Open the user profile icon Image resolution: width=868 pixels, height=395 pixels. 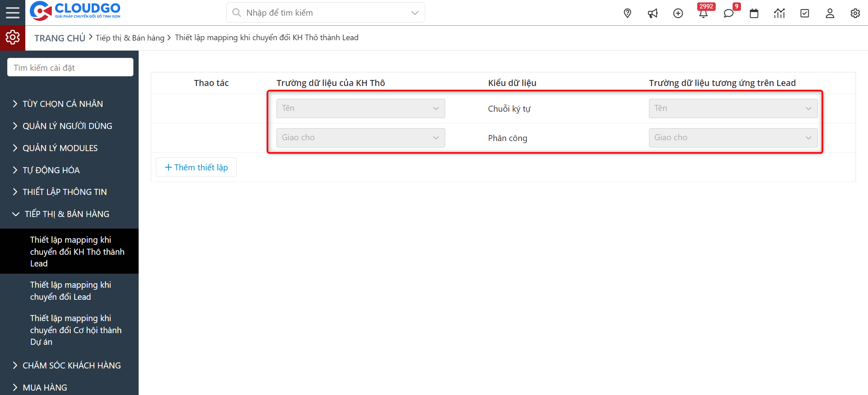[829, 13]
